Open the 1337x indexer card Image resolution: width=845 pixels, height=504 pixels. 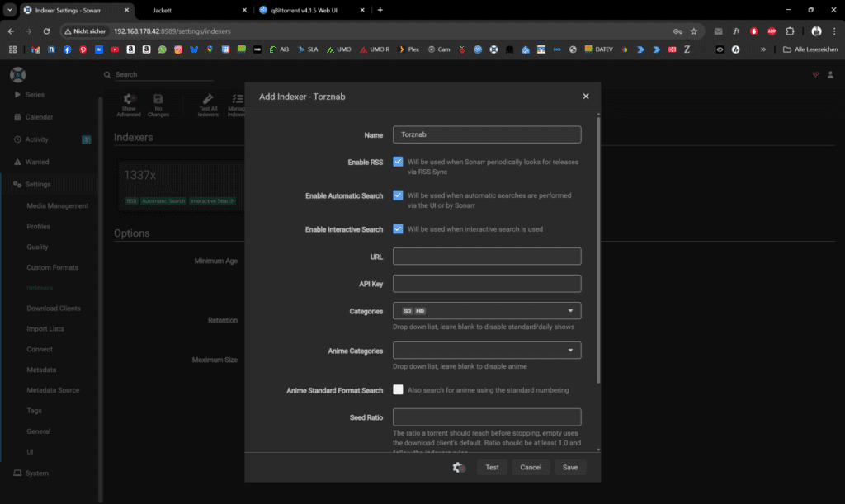181,187
